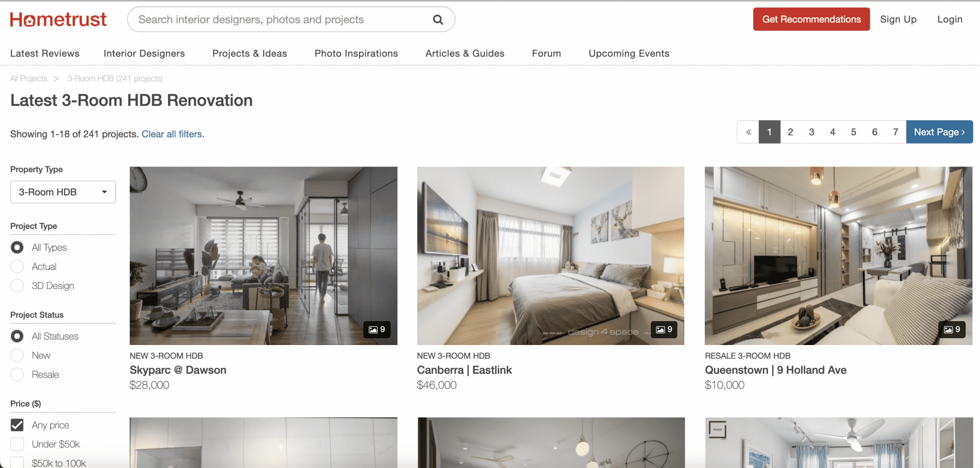The height and width of the screenshot is (468, 980).
Task: Go to previous pages with double-arrow icon
Action: [748, 132]
